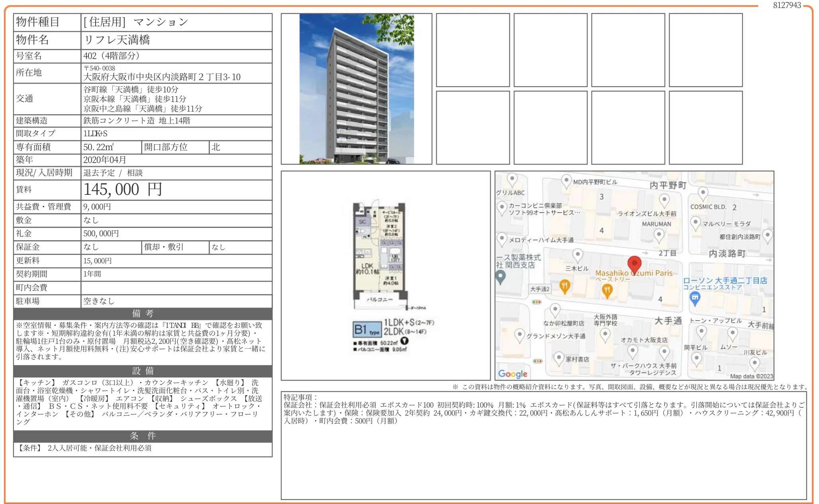Screen dimensions: 819x504
Task: Click the pin for 三木ビル
Action: [578, 254]
